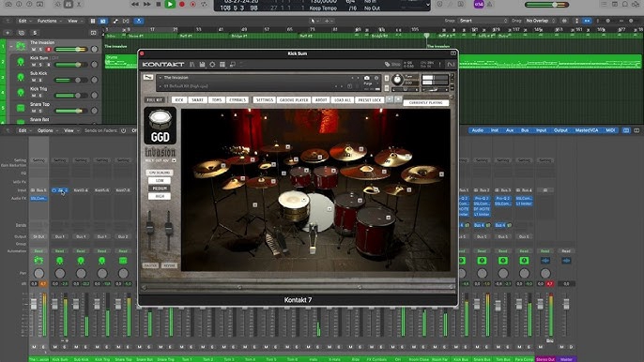Switch to the SNARE tab in GGD
The height and width of the screenshot is (362, 644).
[197, 99]
